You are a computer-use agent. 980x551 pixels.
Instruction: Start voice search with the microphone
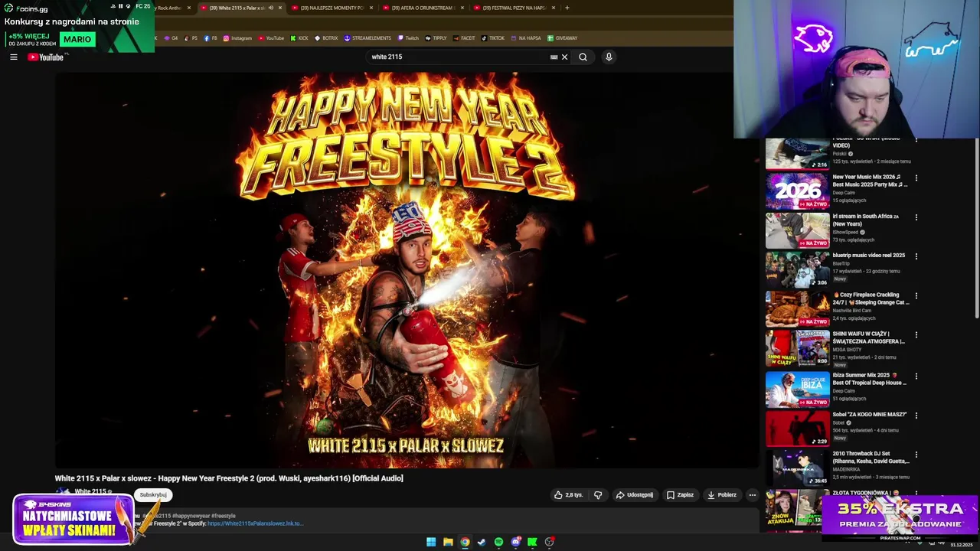tap(609, 57)
